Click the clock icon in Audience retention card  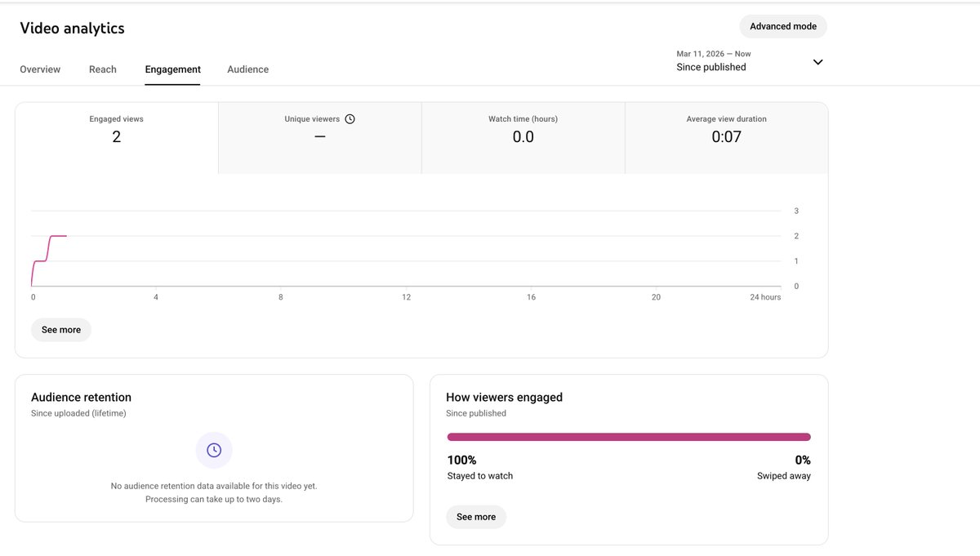214,450
